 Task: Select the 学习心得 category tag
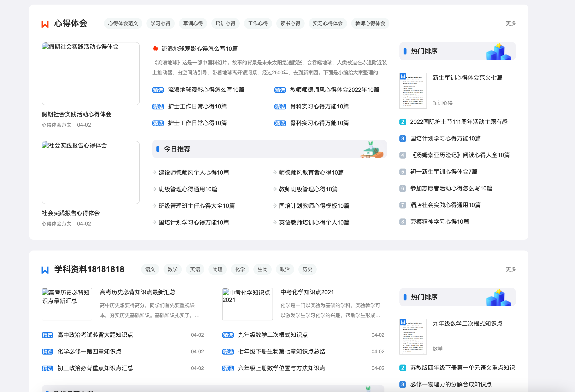click(160, 24)
